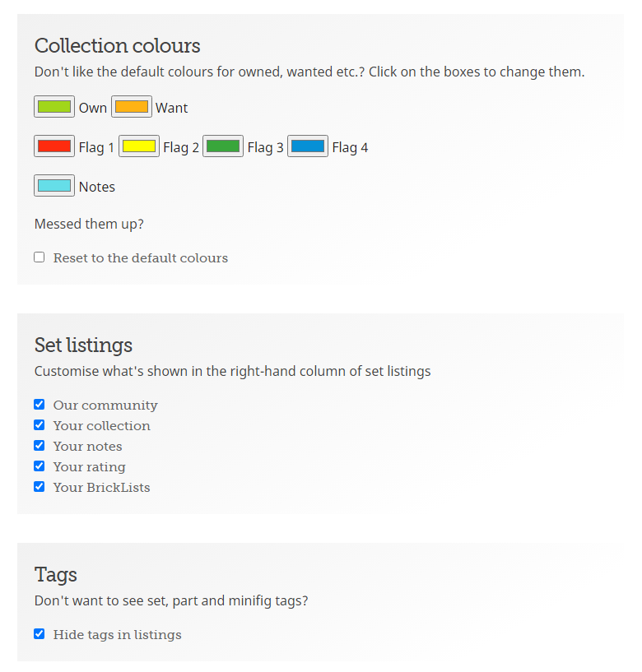Toggle the Your BrickLists checkbox
Viewport: 642px width, 672px height.
click(40, 487)
